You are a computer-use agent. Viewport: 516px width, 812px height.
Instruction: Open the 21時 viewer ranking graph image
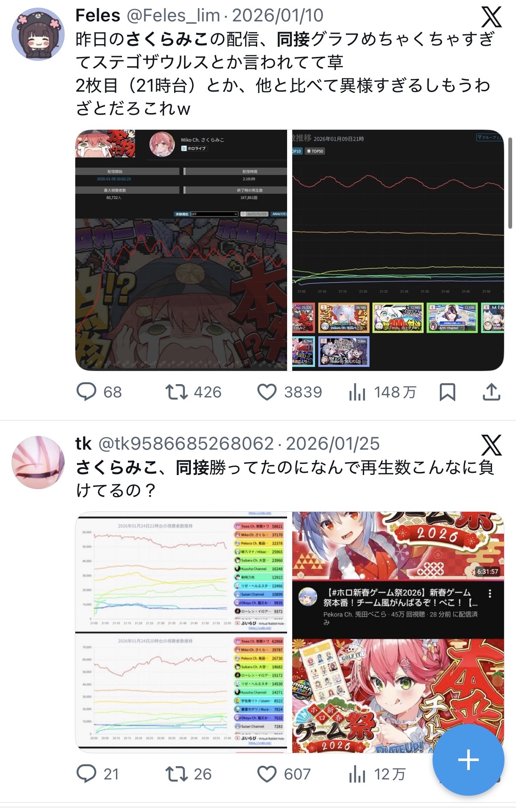[x=398, y=250]
